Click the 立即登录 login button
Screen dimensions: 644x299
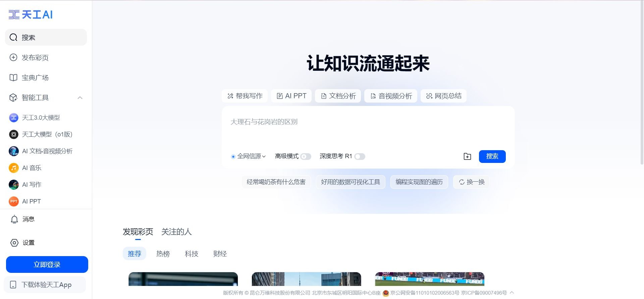[x=47, y=264]
